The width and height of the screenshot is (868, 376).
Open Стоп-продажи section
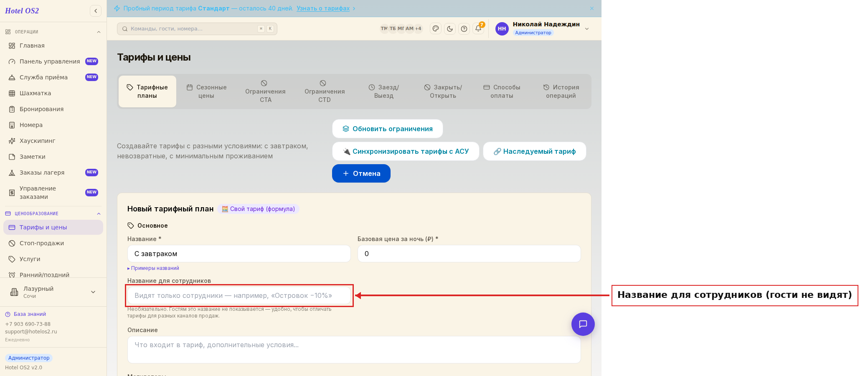53,243
